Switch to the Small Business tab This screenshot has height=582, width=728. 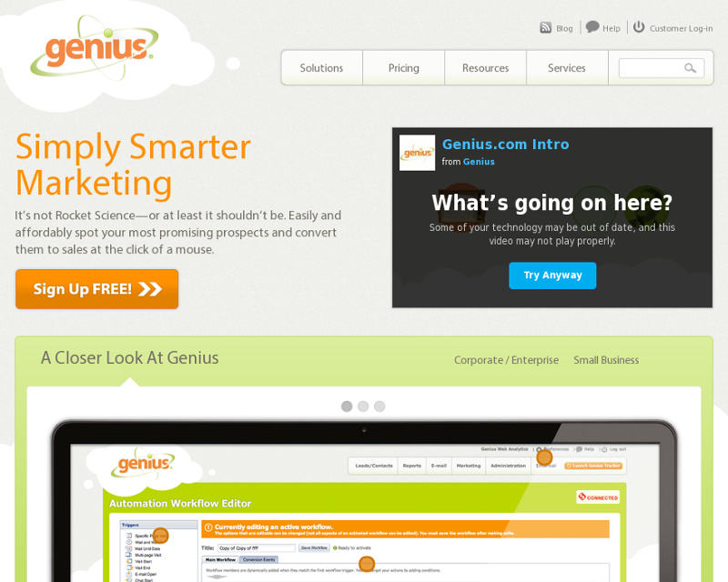pyautogui.click(x=606, y=360)
